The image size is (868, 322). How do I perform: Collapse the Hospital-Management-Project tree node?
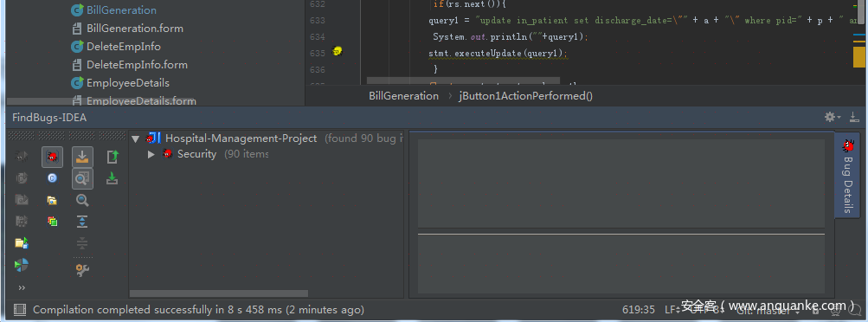pos(136,138)
